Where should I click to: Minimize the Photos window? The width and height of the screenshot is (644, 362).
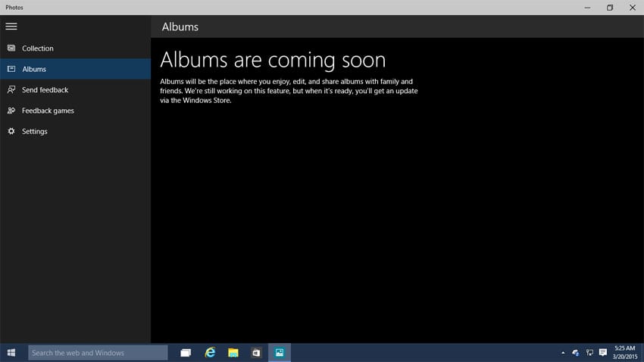587,8
